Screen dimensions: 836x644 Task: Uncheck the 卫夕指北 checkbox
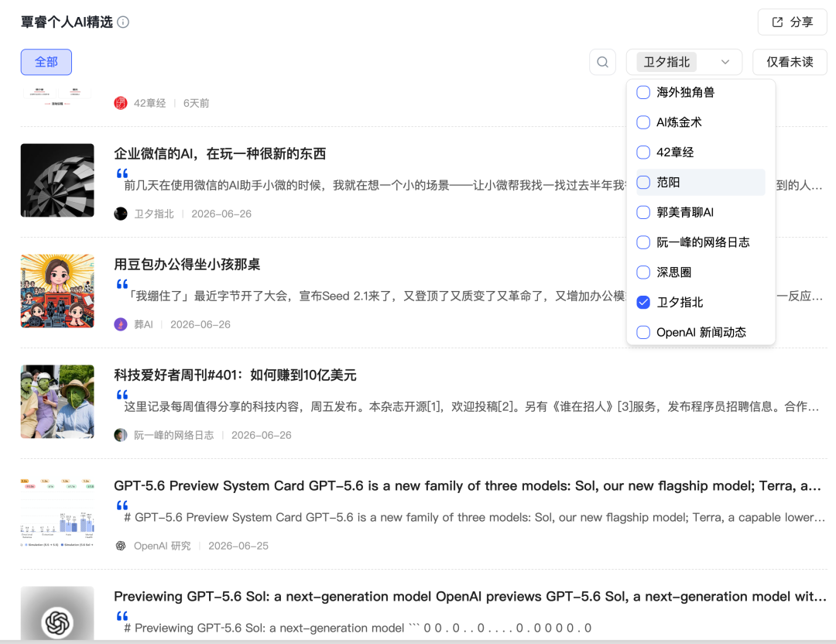(x=643, y=303)
